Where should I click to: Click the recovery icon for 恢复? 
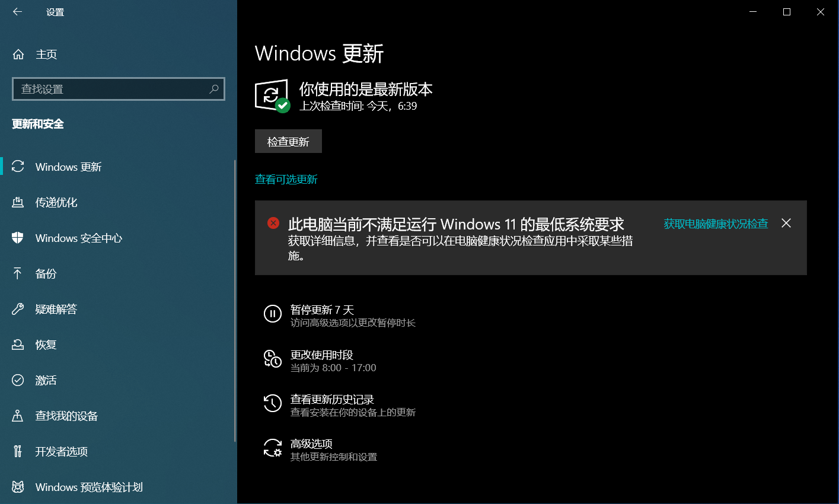pos(18,344)
